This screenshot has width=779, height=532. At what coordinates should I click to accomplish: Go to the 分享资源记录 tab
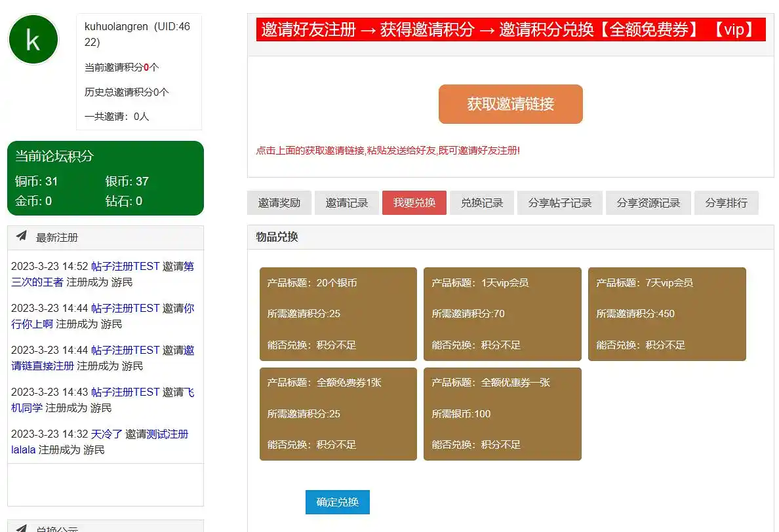[648, 203]
